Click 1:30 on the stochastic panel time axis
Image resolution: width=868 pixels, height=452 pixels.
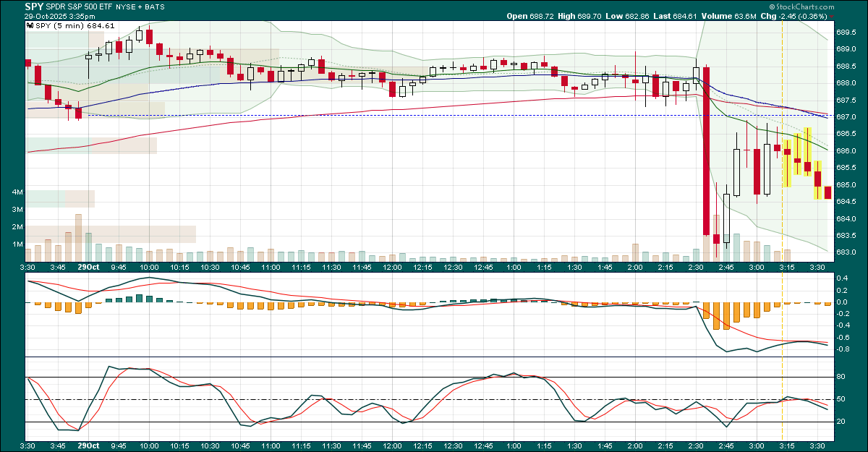click(574, 447)
